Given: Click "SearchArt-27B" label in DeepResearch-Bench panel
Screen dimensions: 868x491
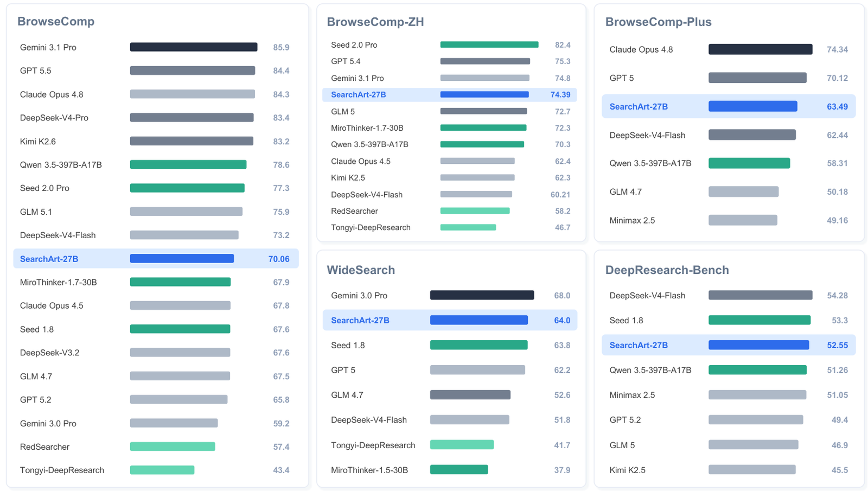Looking at the screenshot, I should (639, 345).
